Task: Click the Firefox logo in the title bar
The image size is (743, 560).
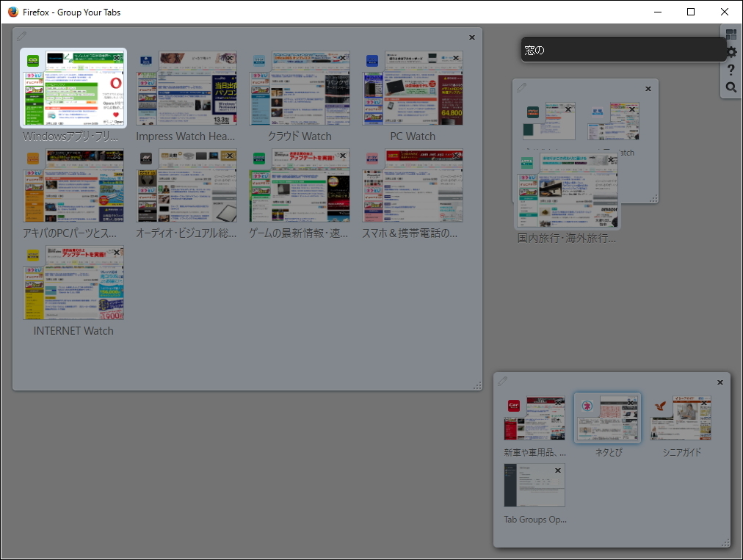Action: (x=12, y=12)
